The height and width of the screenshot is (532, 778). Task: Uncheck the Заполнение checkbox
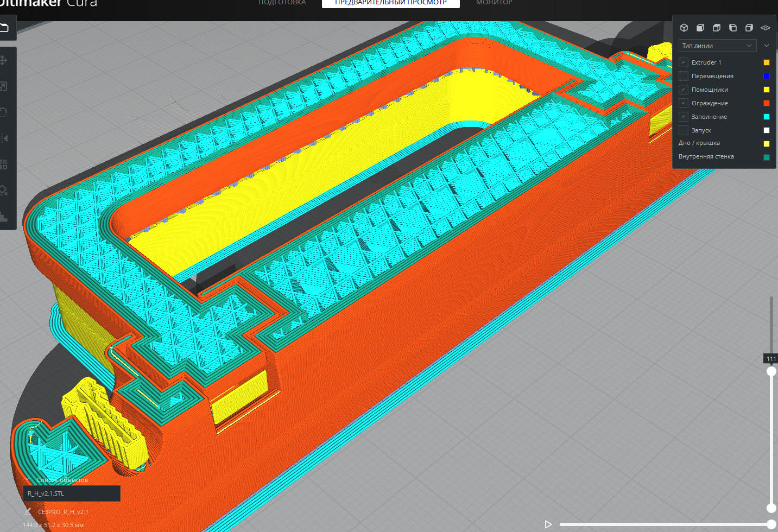[x=684, y=117]
